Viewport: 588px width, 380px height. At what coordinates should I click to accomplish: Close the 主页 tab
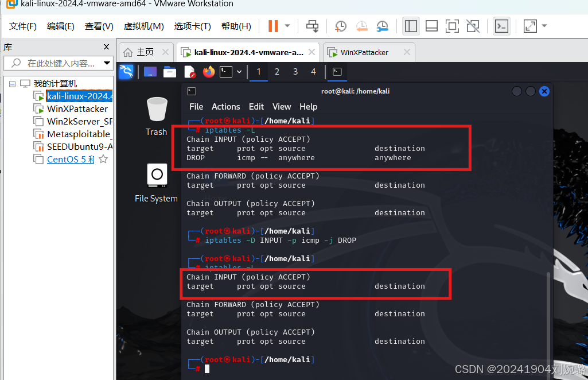pos(165,52)
